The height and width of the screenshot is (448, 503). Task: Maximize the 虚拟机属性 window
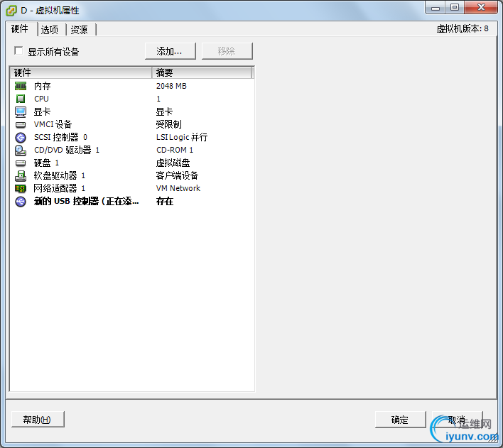(454, 8)
